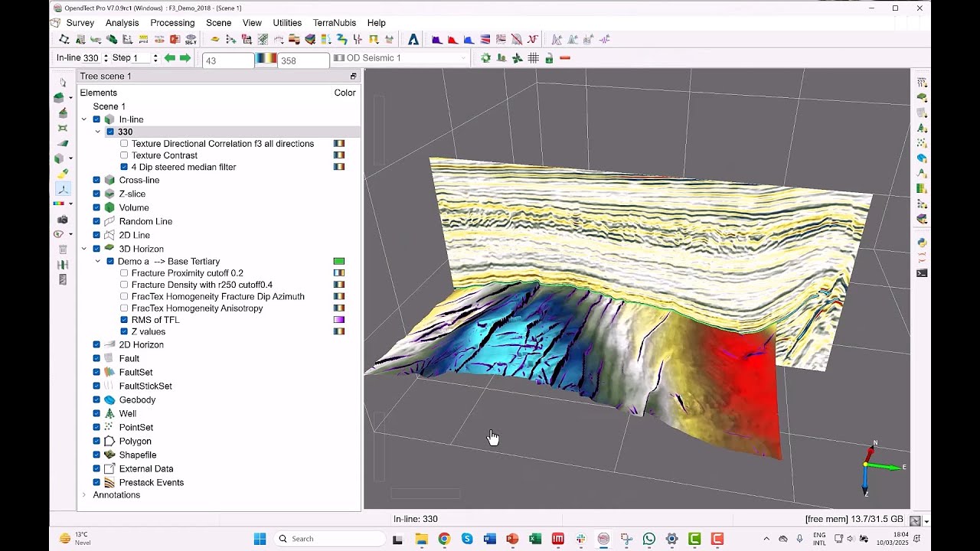Uncheck the RMS of TFL attribute
The height and width of the screenshot is (551, 980).
click(x=124, y=320)
